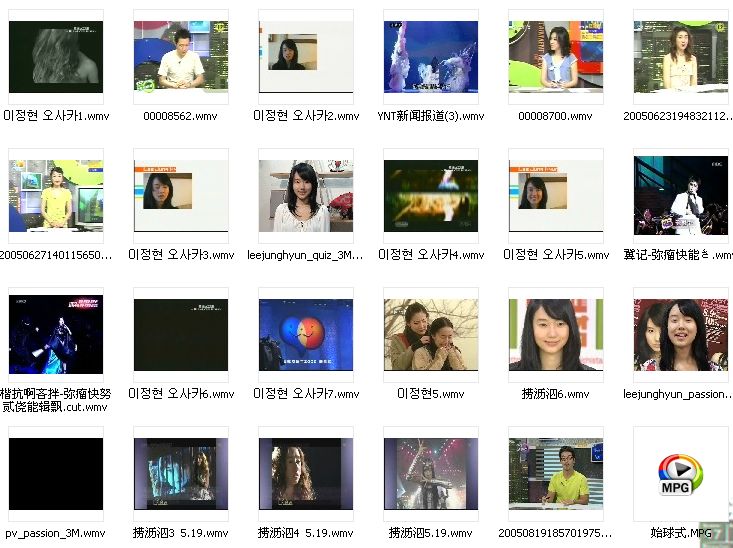733x548 pixels.
Task: Select the 捞沥泅4 5.19.wmv thumbnail
Action: point(306,474)
